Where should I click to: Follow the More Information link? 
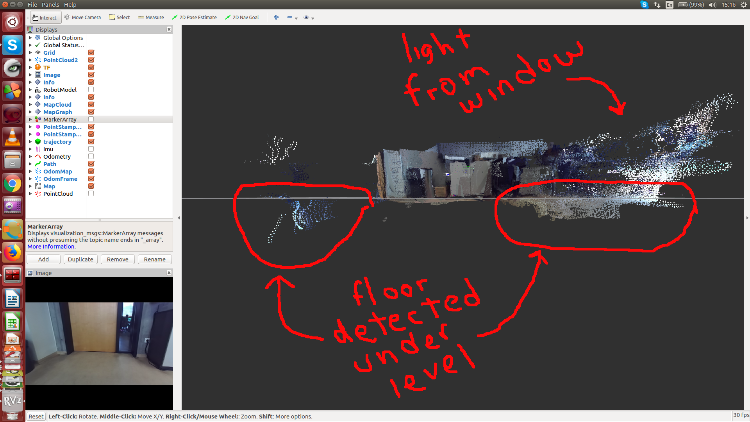pyautogui.click(x=48, y=245)
